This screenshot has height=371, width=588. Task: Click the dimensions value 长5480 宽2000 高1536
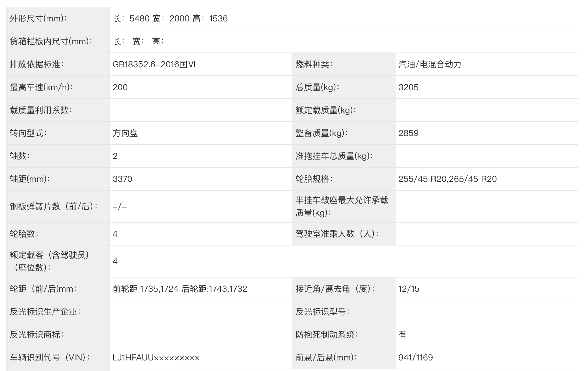coord(170,19)
